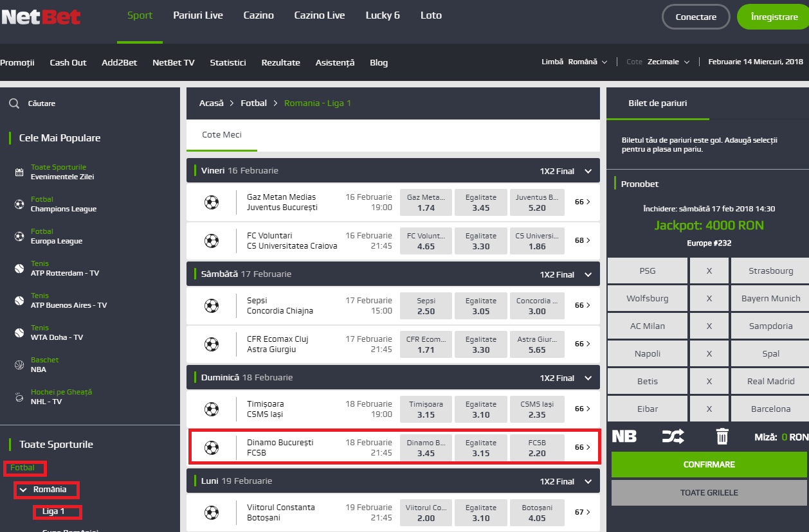This screenshot has height=532, width=809.
Task: Open the Statistici menu link
Action: 228,63
